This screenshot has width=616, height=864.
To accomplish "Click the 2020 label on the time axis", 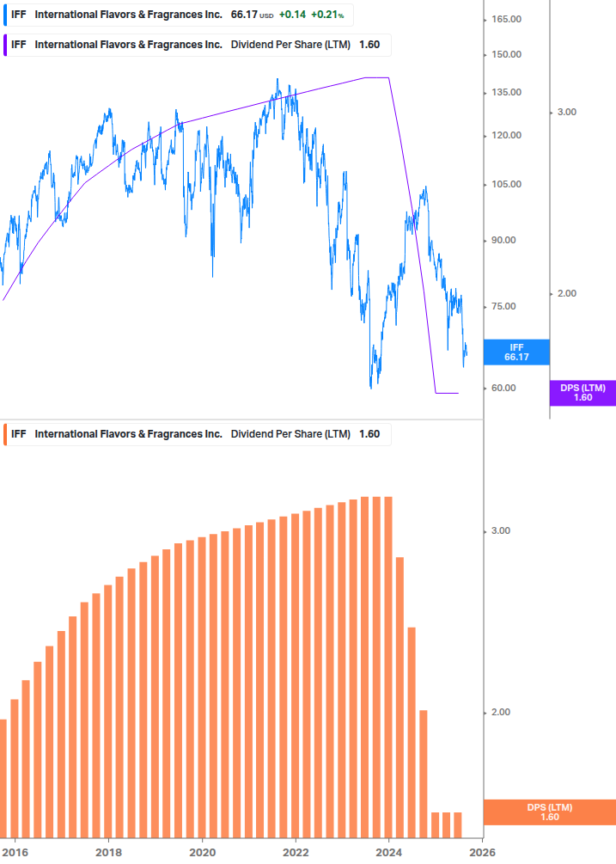I will point(203,853).
